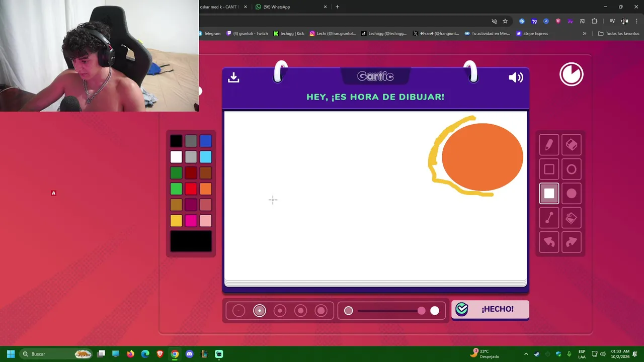The height and width of the screenshot is (362, 644).
Task: Pick the dark red color swatch
Action: coord(191,173)
